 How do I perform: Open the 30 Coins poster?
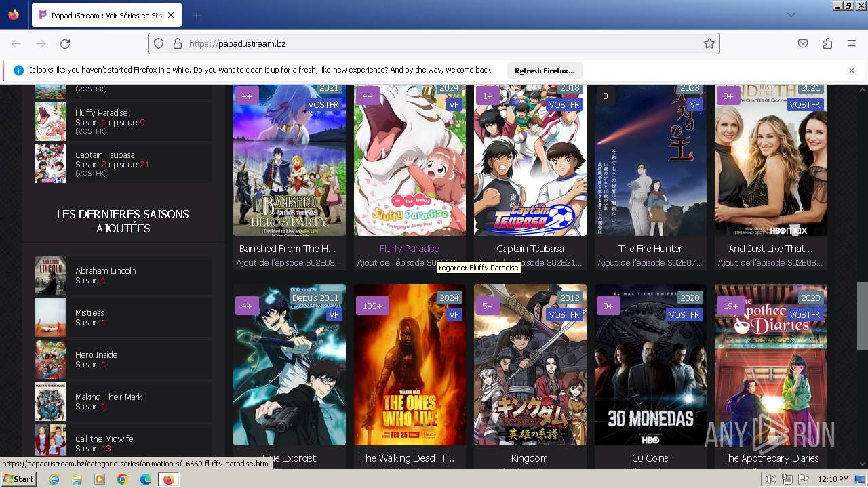click(x=650, y=365)
